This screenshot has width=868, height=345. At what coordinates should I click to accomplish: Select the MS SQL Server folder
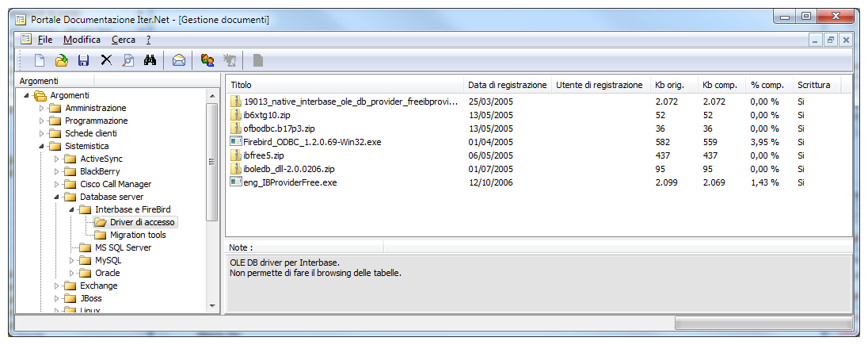[123, 248]
